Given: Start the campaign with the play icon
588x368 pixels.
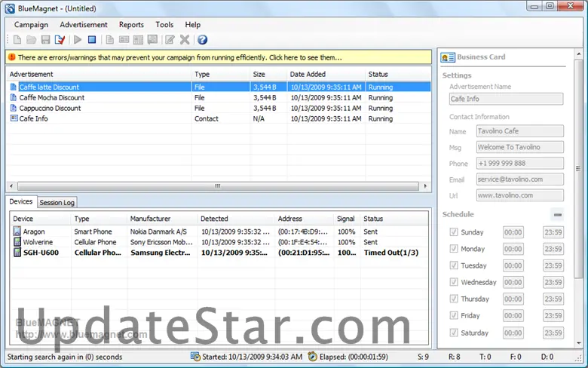Looking at the screenshot, I should coord(78,39).
